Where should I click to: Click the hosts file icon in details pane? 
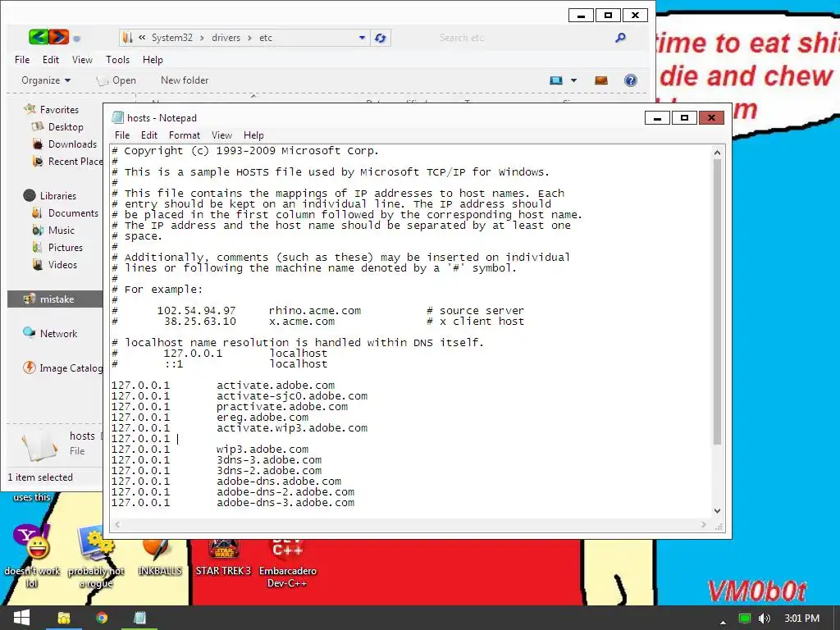coord(39,445)
